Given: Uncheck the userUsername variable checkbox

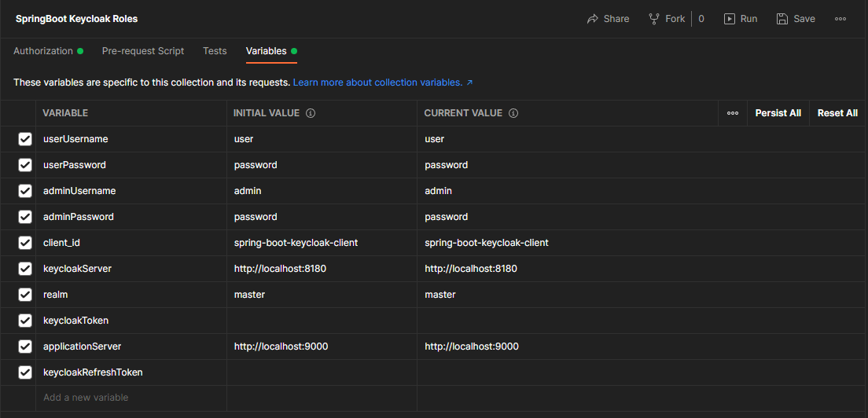Looking at the screenshot, I should (x=25, y=139).
